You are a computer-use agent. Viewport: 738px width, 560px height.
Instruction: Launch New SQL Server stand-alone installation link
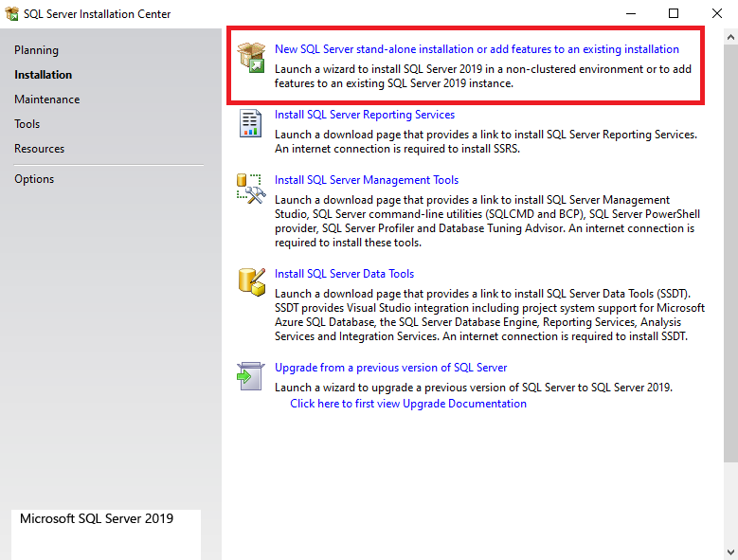(477, 49)
